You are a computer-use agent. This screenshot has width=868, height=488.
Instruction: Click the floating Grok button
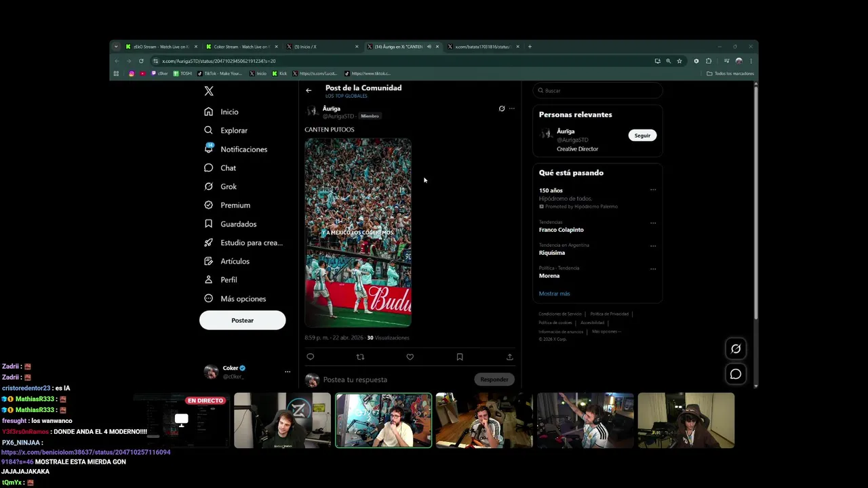click(x=736, y=348)
